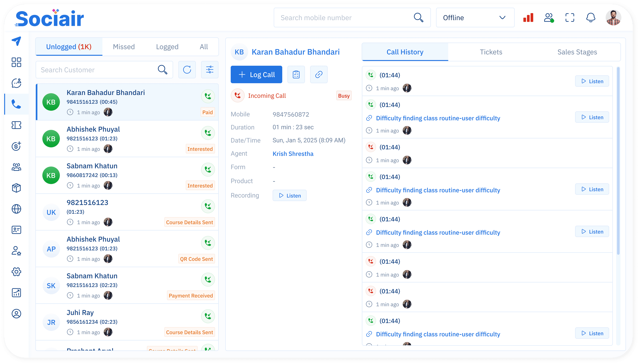Toggle fullscreen mode icon in header
The image size is (639, 364).
click(x=570, y=18)
